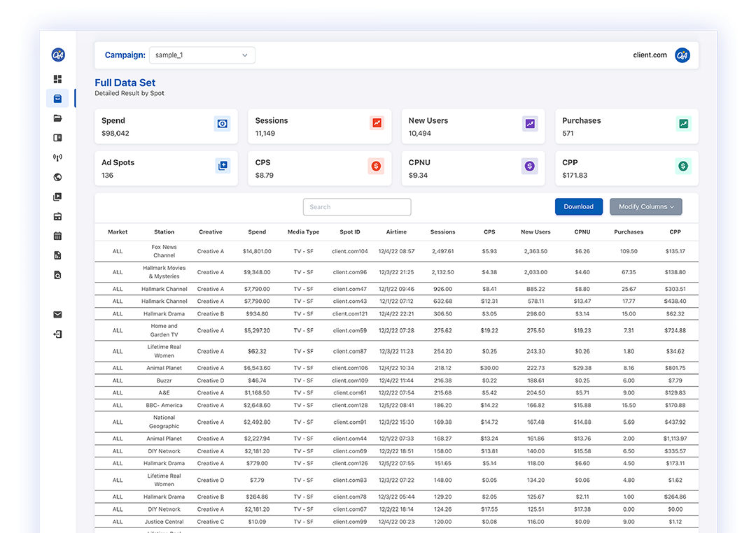Click the Fox News Channel station cell
Viewport: 756px width, 533px height.
[164, 251]
